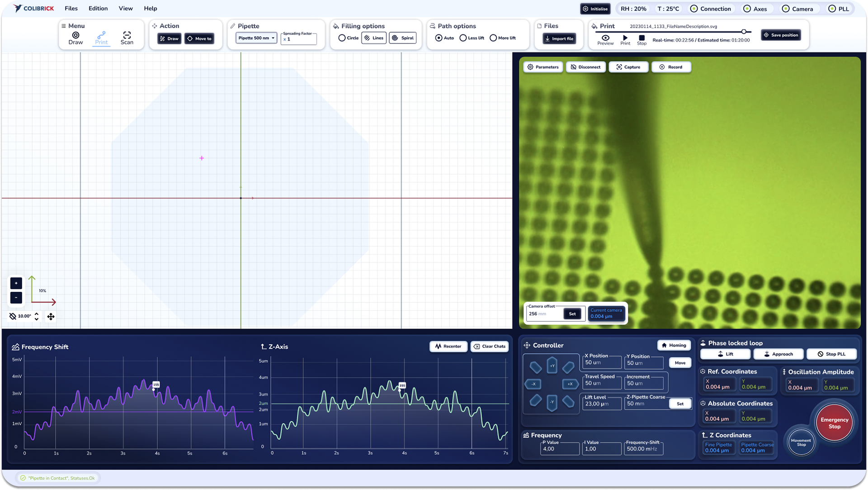This screenshot has width=868, height=490.
Task: Open the Pipette 500 nm dropdown
Action: point(256,38)
